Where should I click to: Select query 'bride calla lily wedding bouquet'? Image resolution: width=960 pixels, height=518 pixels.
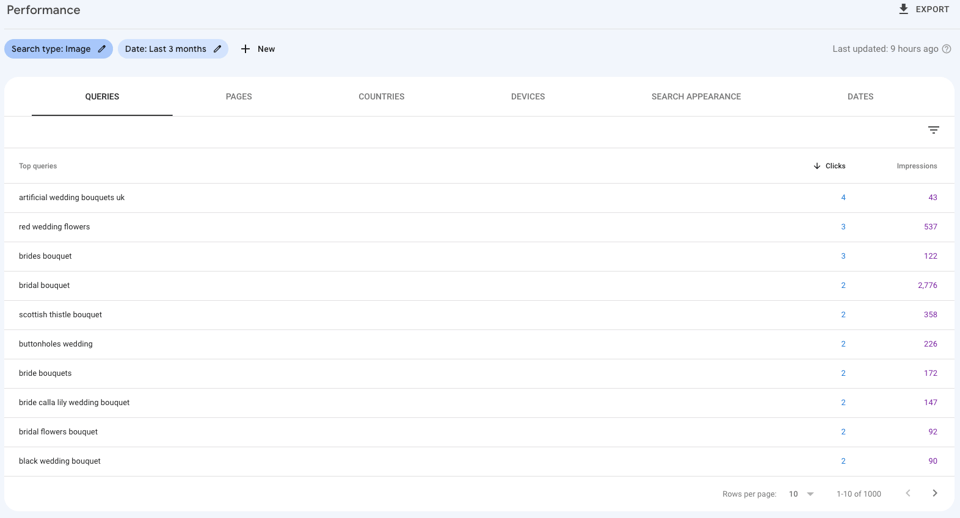74,402
